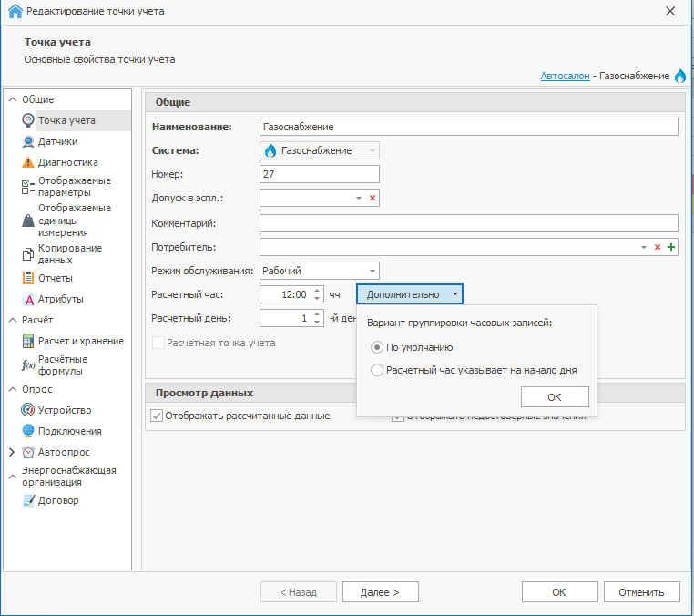Viewport: 694px width, 616px height.
Task: Select Копирование данных in sidebar
Action: (69, 253)
